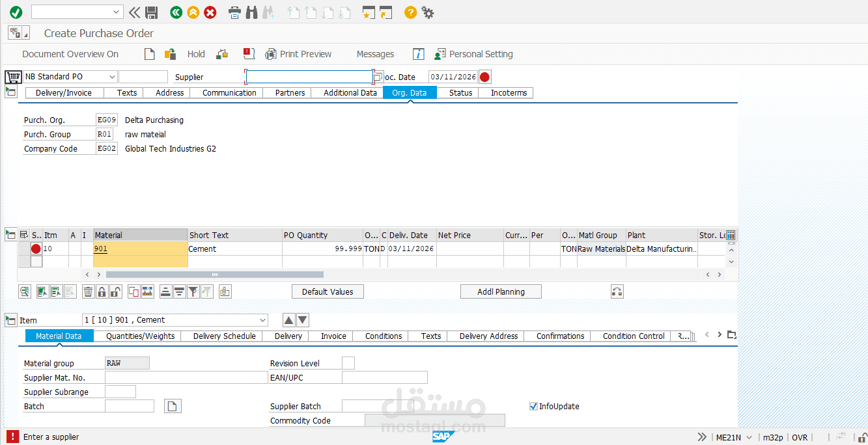
Task: Go to previous item with up arrow
Action: 289,320
